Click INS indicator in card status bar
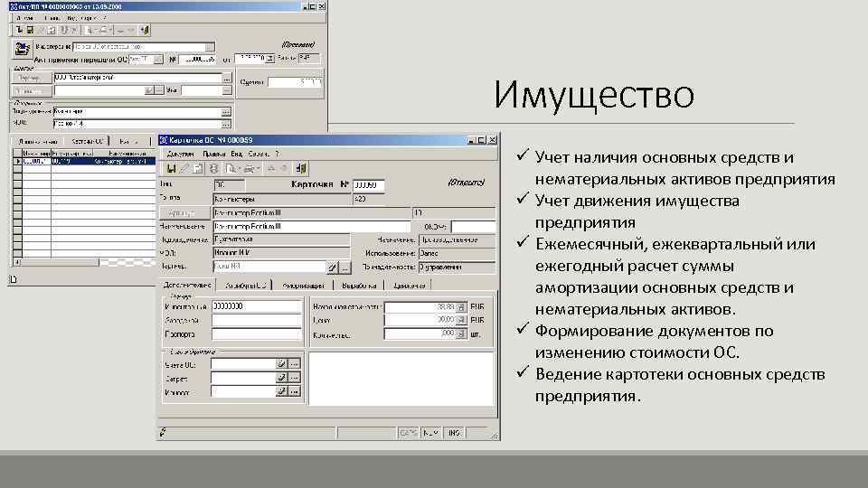The height and width of the screenshot is (488, 868). (x=454, y=433)
